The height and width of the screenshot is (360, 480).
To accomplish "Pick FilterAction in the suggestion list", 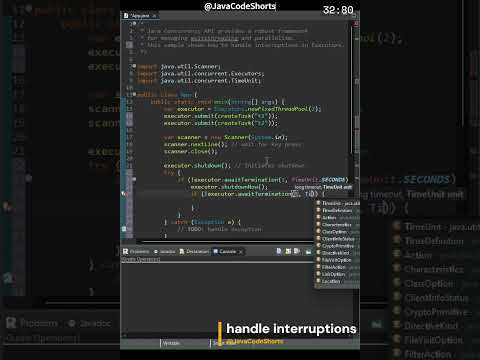I will click(x=337, y=267).
